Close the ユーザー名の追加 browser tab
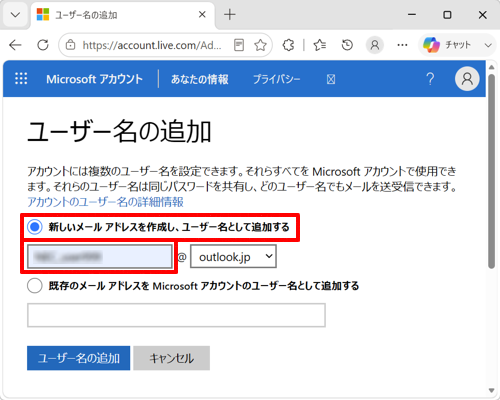Viewport: 500px width, 400px height. point(202,15)
